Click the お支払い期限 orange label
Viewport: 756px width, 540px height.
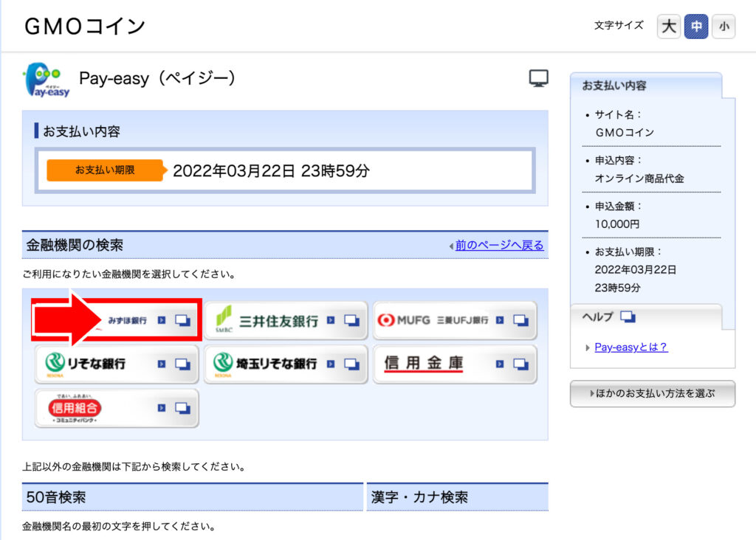coord(105,170)
